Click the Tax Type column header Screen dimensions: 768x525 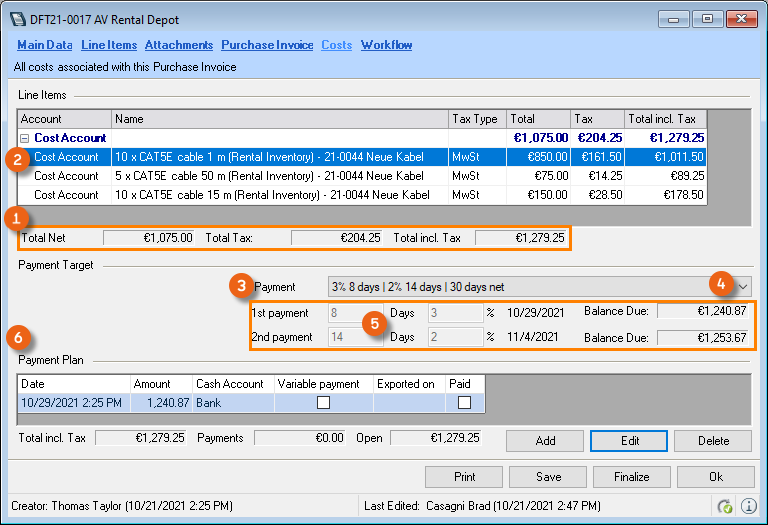point(475,119)
